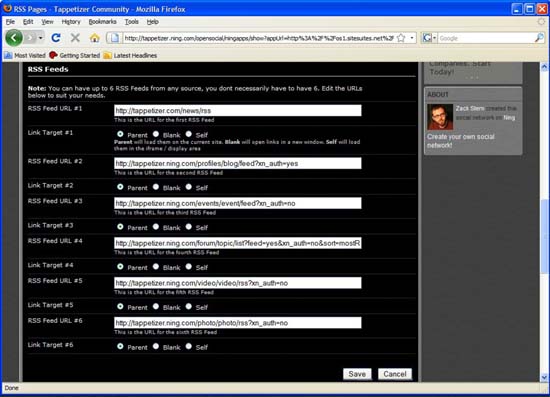The image size is (550, 397).
Task: Open the Edit menu
Action: coord(28,22)
